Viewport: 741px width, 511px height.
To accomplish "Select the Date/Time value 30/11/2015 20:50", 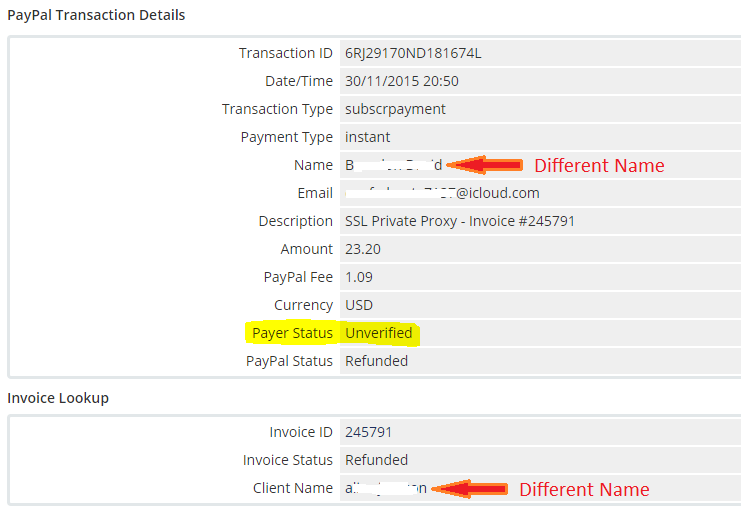I will point(402,81).
